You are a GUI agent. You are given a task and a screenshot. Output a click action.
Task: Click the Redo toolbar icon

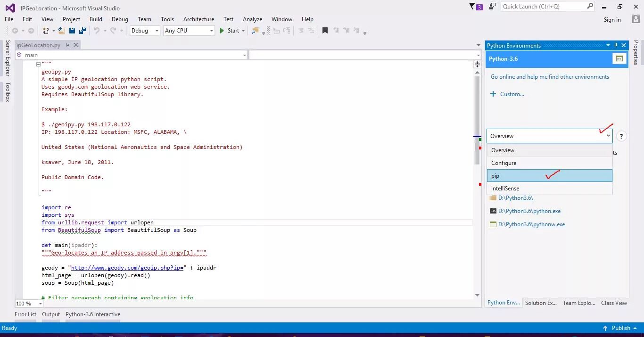(x=113, y=31)
